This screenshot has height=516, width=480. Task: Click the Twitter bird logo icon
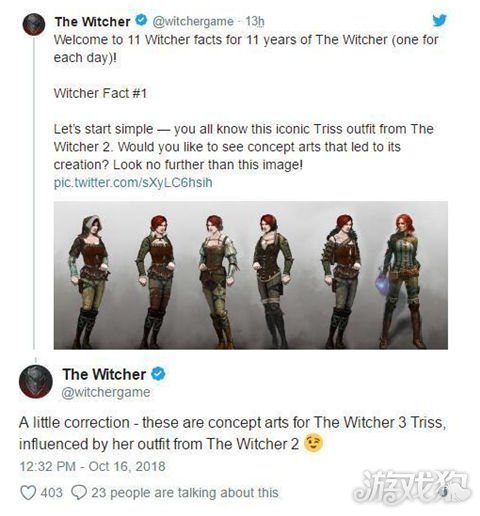coord(439,20)
